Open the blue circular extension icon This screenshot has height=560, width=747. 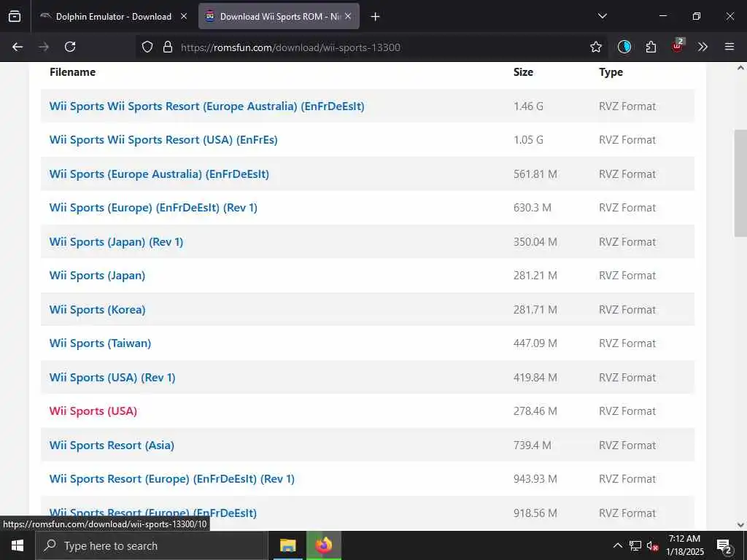624,47
